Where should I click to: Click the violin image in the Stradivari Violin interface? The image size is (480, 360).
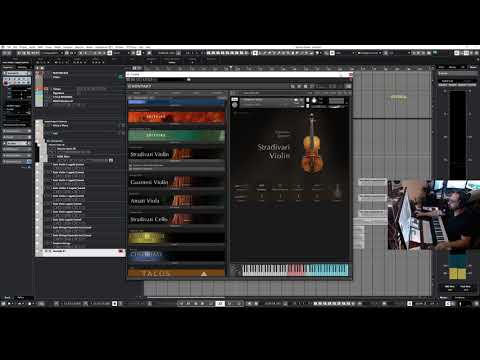pos(312,144)
